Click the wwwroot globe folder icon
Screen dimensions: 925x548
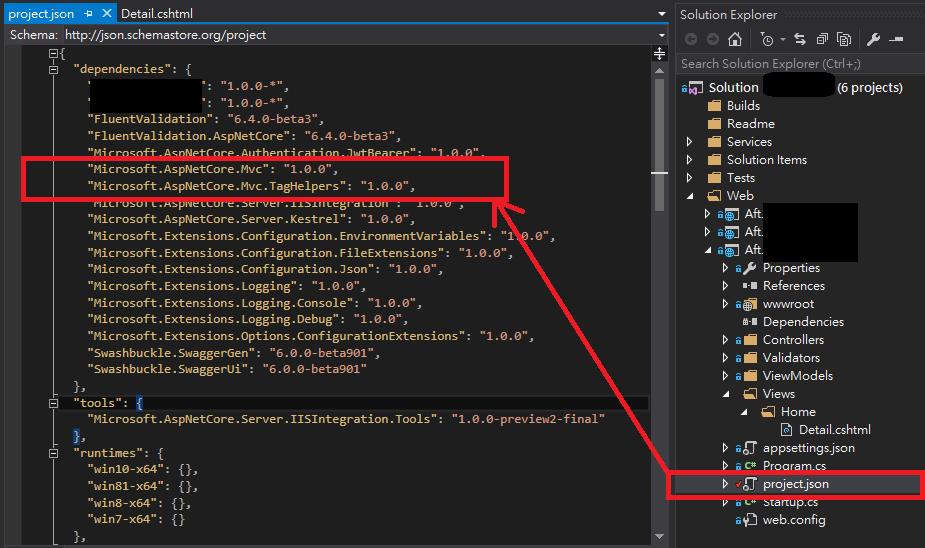coord(750,304)
